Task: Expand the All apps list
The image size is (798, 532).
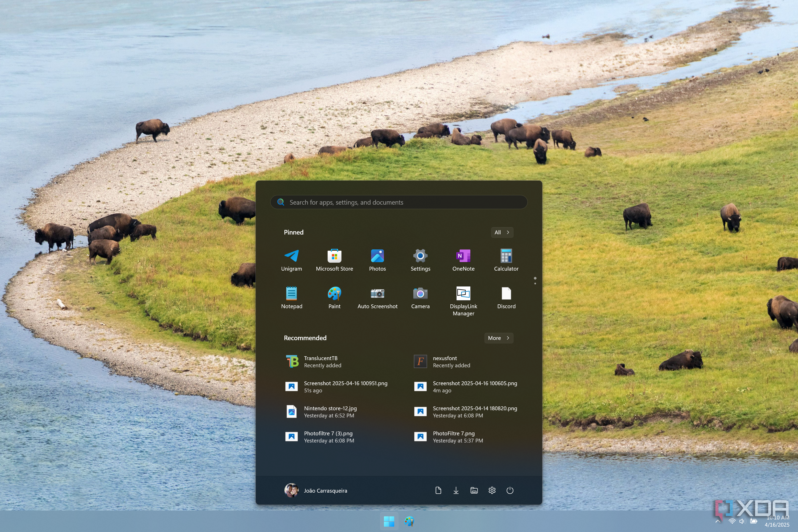Action: tap(502, 232)
